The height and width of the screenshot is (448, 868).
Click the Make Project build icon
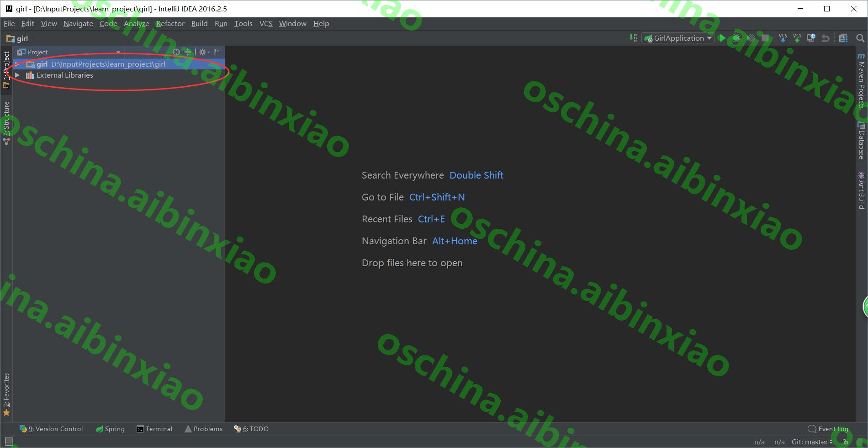coord(634,38)
